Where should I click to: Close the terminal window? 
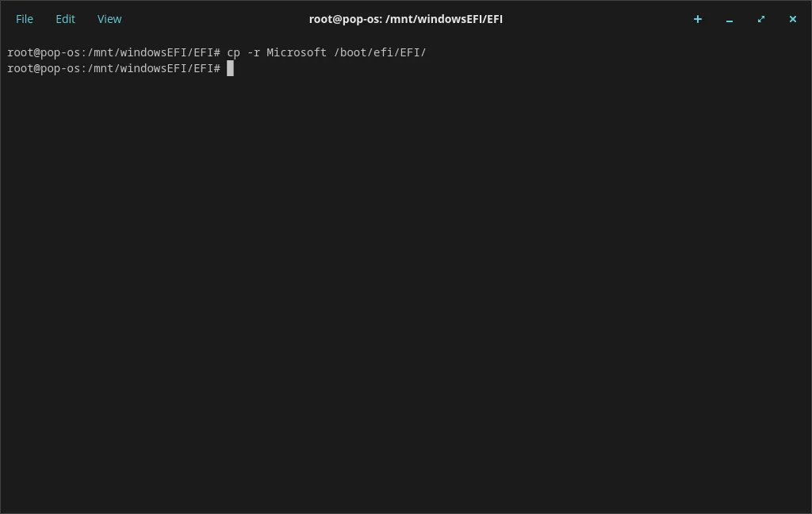pyautogui.click(x=792, y=19)
